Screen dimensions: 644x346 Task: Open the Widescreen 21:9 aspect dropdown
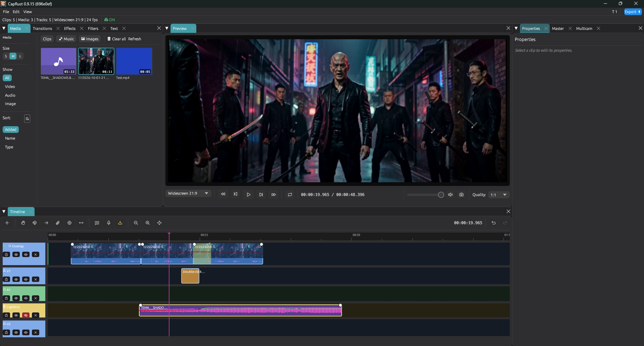click(x=188, y=193)
